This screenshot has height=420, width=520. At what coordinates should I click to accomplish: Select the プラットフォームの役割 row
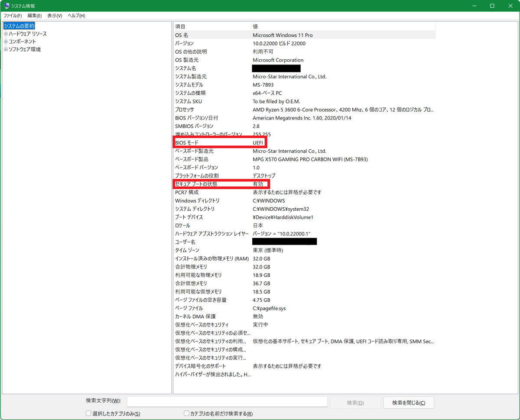point(304,176)
